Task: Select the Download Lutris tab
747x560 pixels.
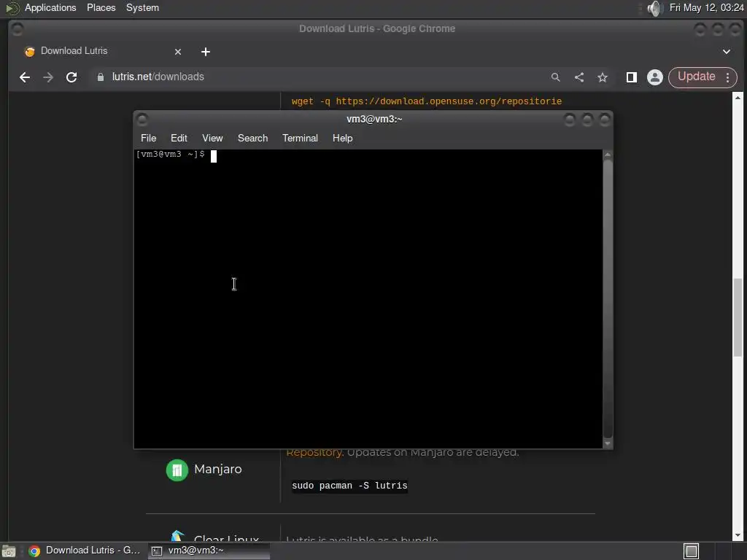Action: [x=100, y=51]
